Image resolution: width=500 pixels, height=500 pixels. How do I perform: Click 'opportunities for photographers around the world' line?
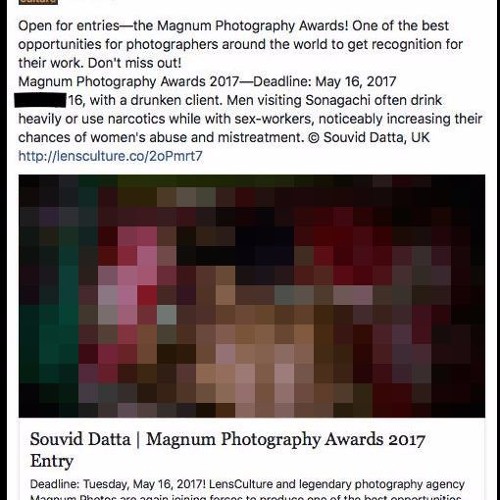tap(240, 44)
